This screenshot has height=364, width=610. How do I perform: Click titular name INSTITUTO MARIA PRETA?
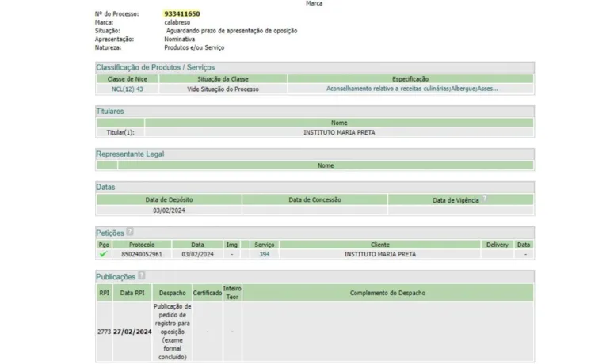339,132
